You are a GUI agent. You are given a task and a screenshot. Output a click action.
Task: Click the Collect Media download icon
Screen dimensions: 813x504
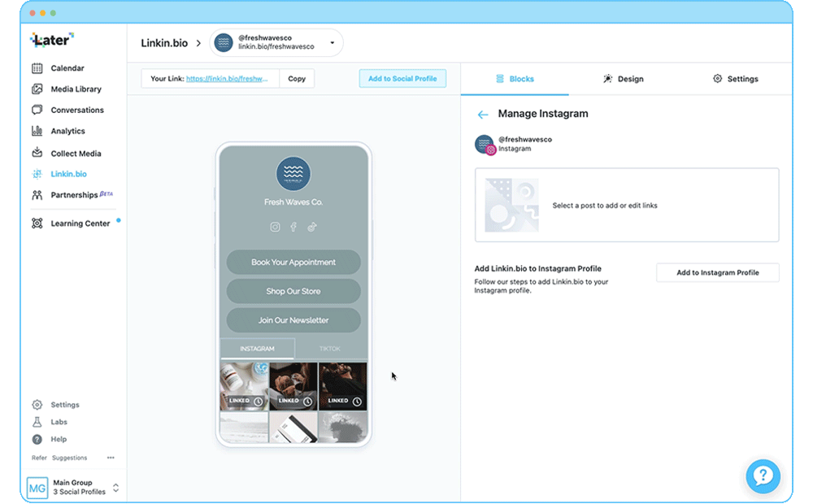[x=37, y=153]
